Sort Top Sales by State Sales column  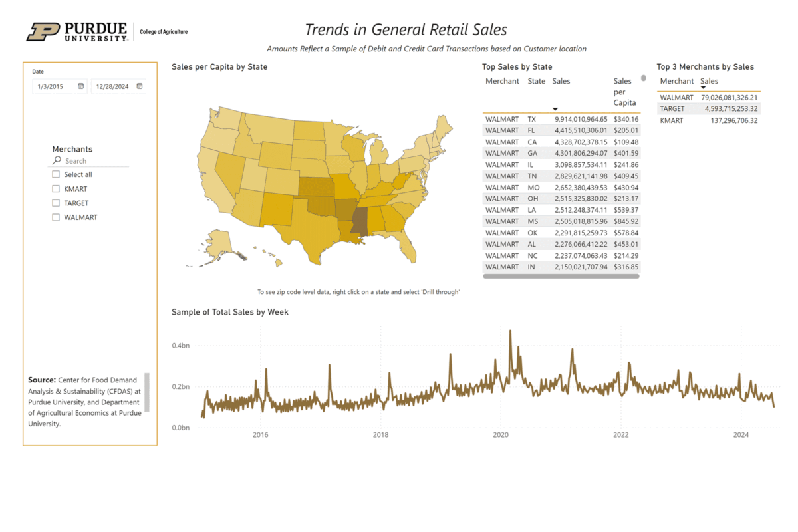(x=561, y=81)
